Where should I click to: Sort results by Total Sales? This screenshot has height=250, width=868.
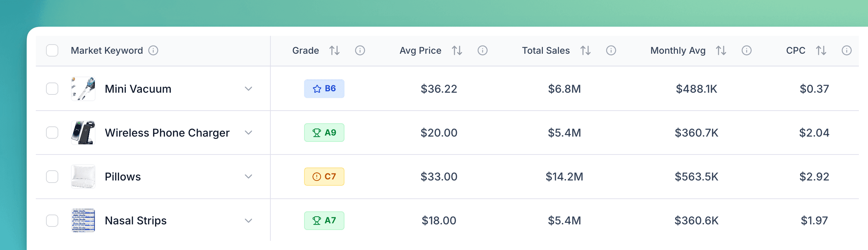586,50
